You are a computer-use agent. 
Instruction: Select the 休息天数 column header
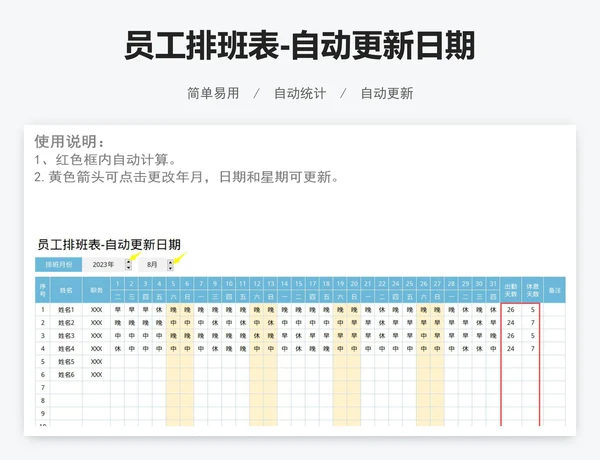click(x=532, y=290)
